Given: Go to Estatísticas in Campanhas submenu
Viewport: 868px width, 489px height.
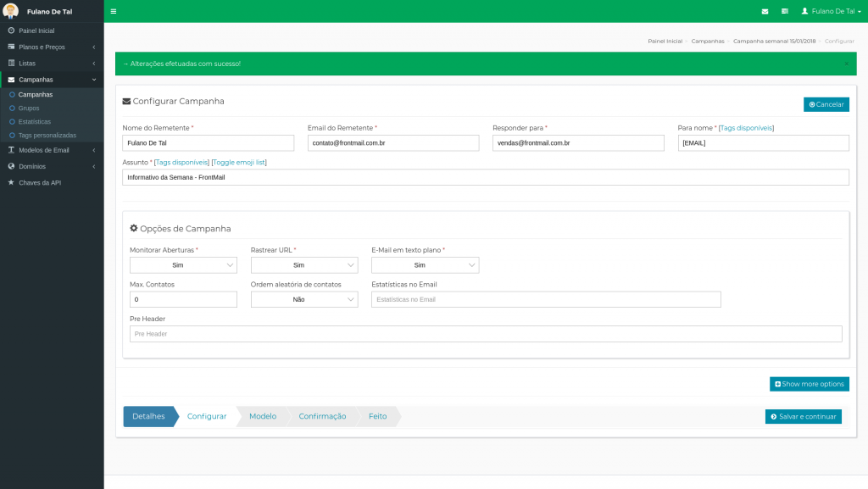Looking at the screenshot, I should pyautogui.click(x=35, y=121).
